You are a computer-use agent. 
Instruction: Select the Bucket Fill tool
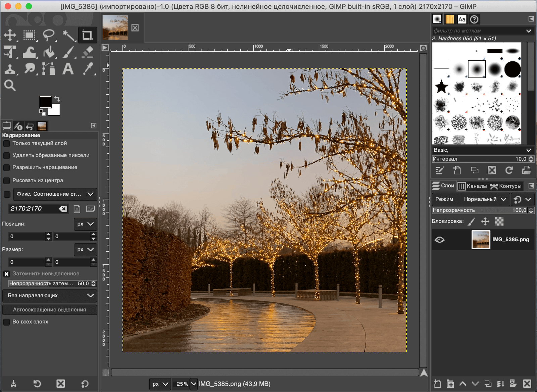tap(49, 52)
